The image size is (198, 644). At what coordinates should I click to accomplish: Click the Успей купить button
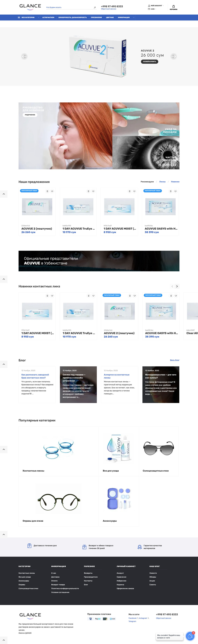pyautogui.click(x=149, y=62)
